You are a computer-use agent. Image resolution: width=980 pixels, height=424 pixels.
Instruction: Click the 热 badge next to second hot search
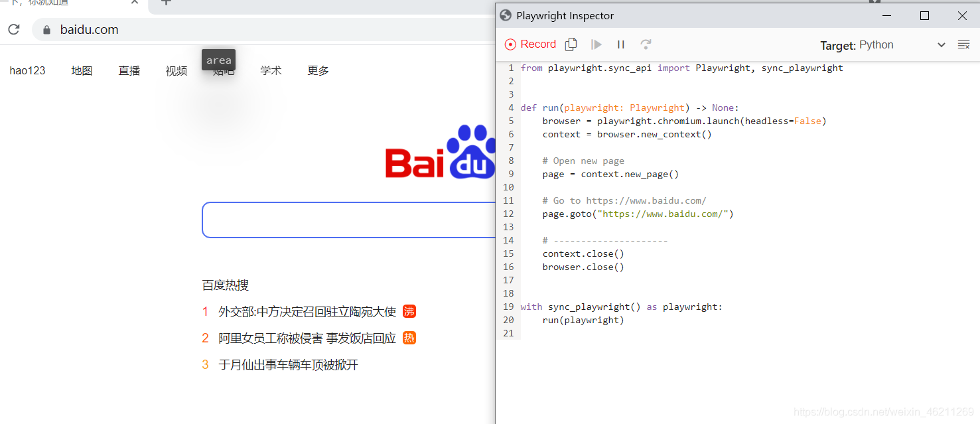(409, 338)
